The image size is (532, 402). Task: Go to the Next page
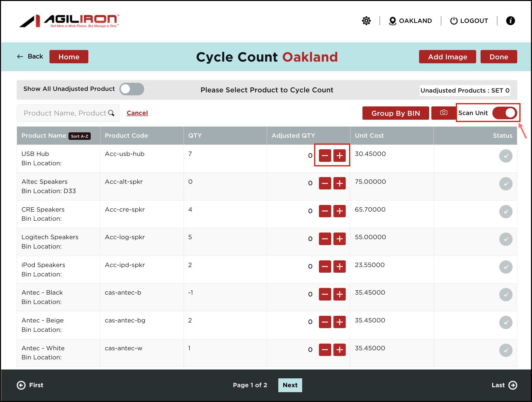pyautogui.click(x=290, y=385)
